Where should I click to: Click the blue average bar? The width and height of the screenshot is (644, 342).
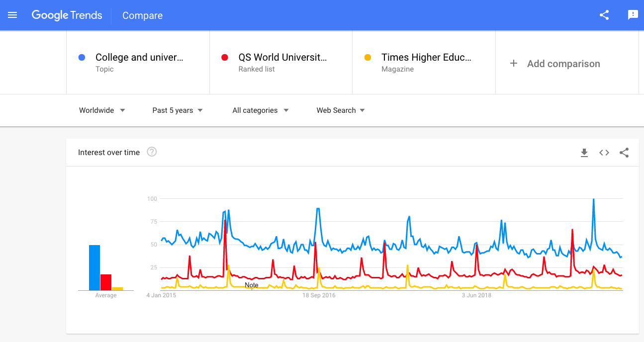tap(94, 267)
